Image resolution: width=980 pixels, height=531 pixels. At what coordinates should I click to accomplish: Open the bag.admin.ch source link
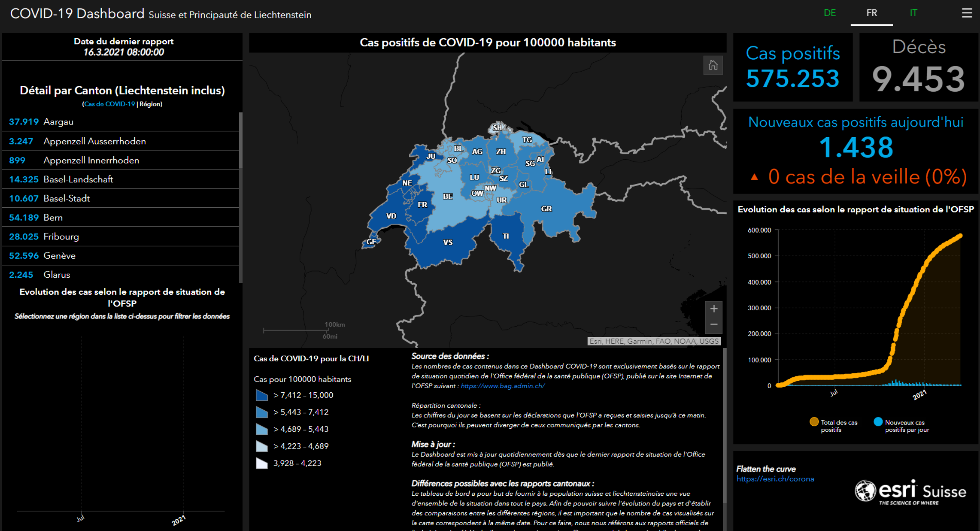click(x=503, y=386)
